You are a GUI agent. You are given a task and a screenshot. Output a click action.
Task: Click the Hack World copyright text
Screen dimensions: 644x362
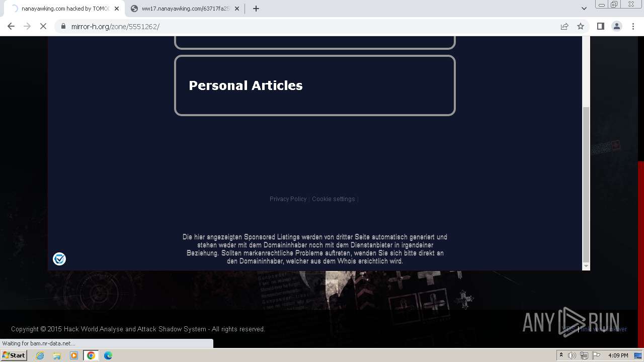(138, 329)
